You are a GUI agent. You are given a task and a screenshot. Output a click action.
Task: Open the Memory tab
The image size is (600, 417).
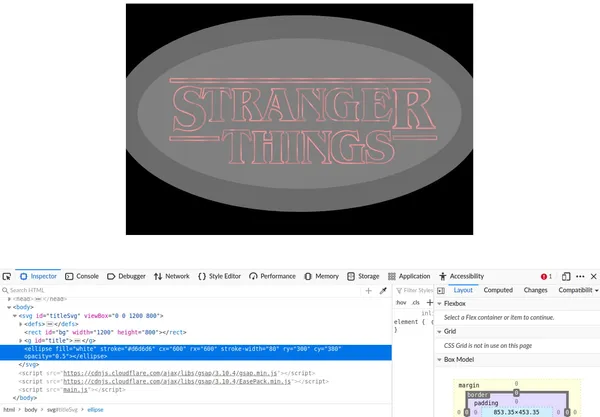point(321,276)
